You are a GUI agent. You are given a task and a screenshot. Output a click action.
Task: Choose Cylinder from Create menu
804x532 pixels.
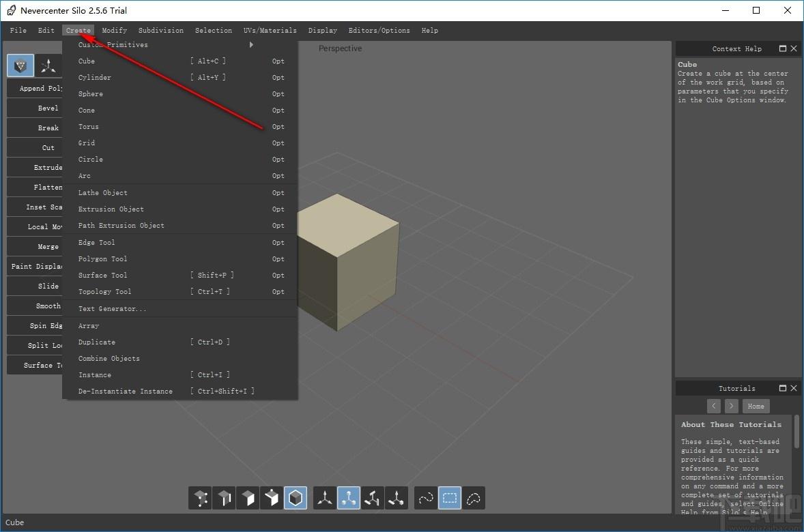tap(180, 77)
